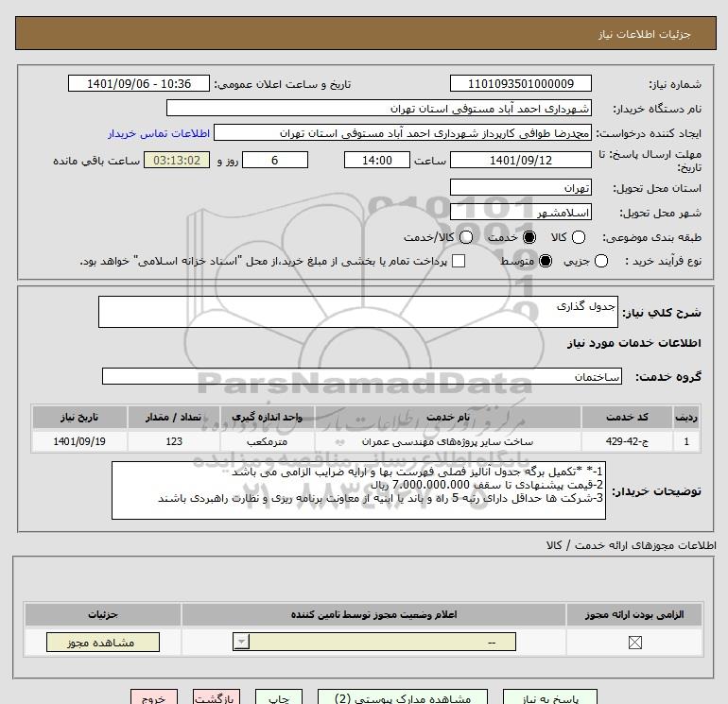Image resolution: width=728 pixels, height=704 pixels.
Task: Click the ردیف column header
Action: tap(686, 417)
